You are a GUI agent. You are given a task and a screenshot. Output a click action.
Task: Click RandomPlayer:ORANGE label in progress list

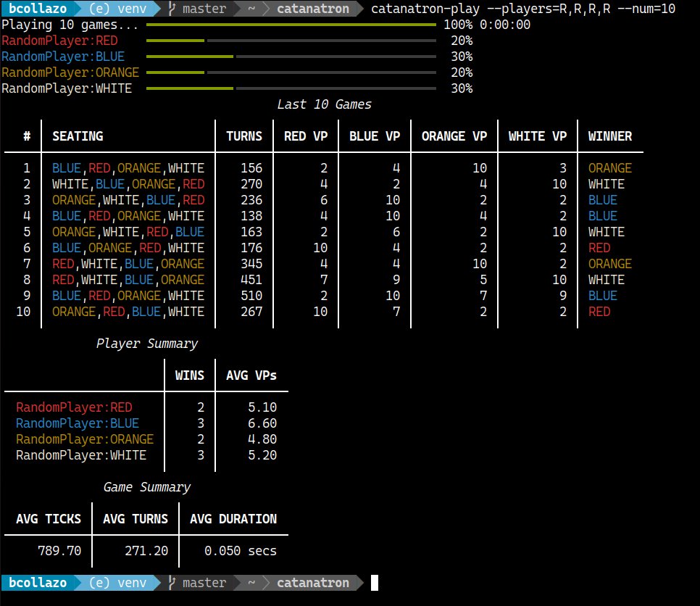tap(70, 72)
